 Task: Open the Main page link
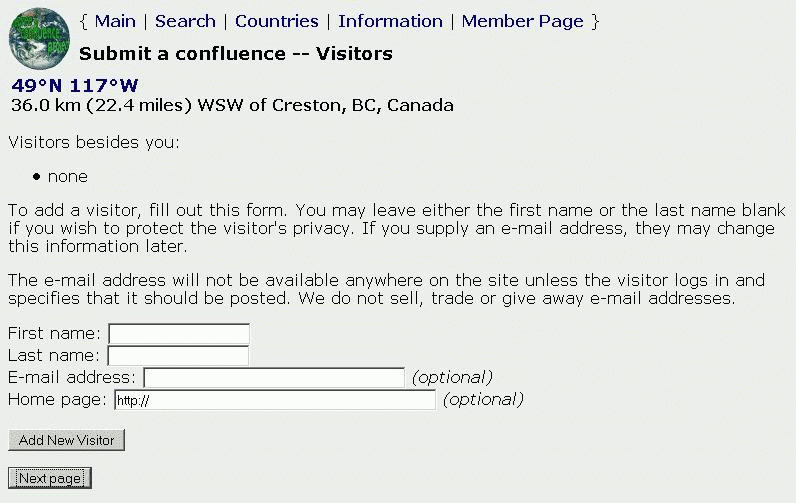(x=115, y=21)
